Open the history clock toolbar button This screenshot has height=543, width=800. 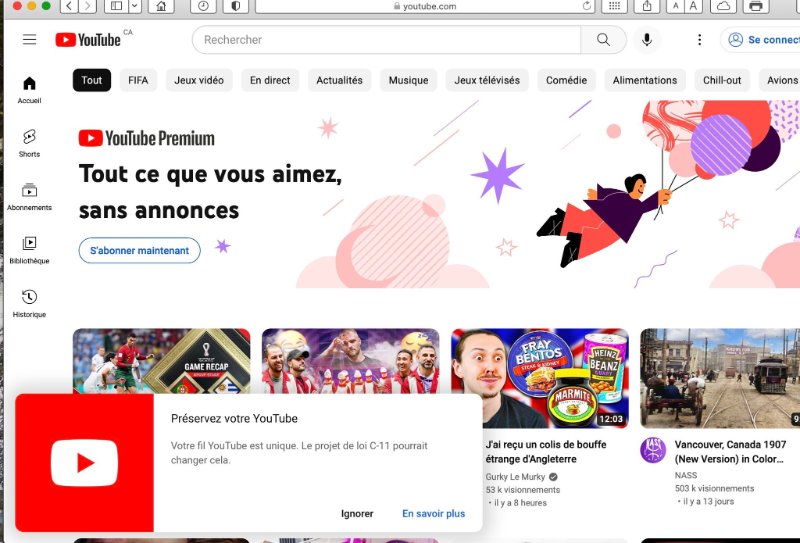click(x=203, y=6)
